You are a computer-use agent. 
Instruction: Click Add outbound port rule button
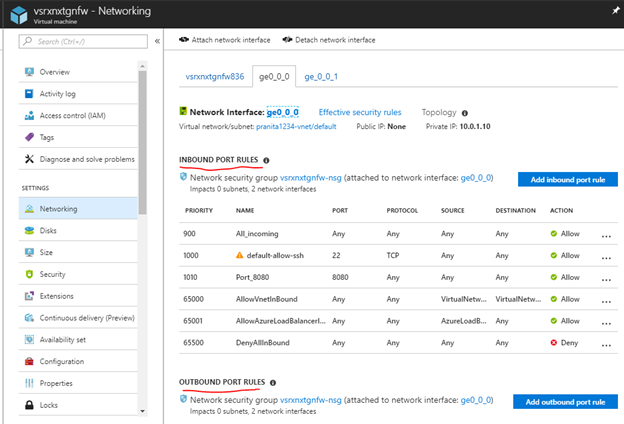[x=566, y=402]
